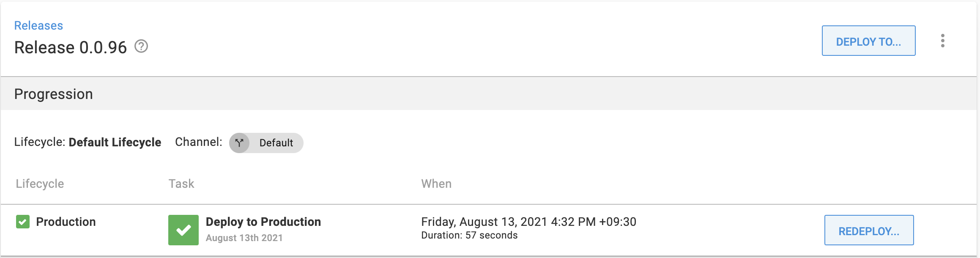Click the large green task success icon
Viewport: 980px width, 258px height.
(x=183, y=230)
